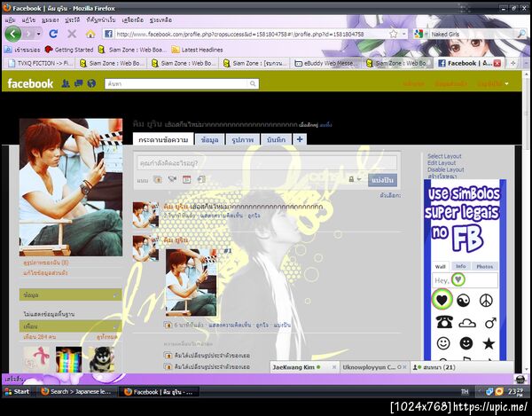The height and width of the screenshot is (416, 532).
Task: Select the info (ข้อมูล) profile tab
Action: click(x=209, y=139)
